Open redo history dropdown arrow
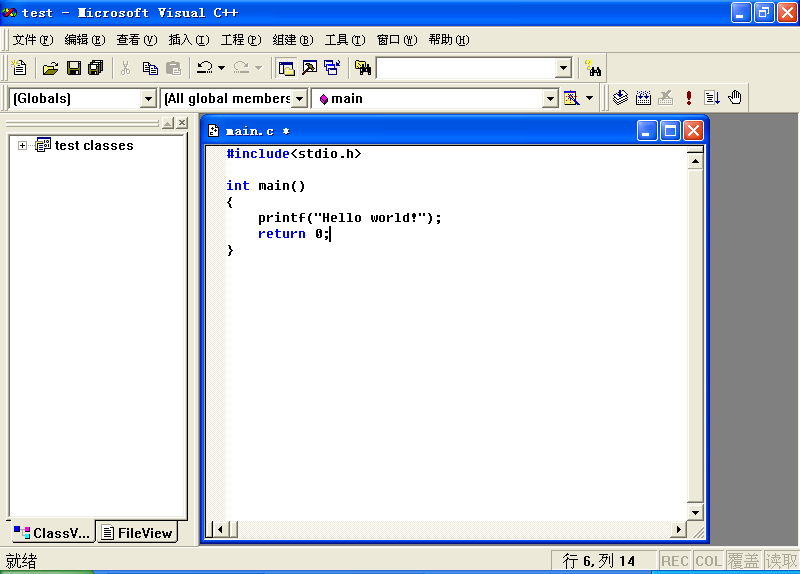The width and height of the screenshot is (800, 574). [x=258, y=68]
